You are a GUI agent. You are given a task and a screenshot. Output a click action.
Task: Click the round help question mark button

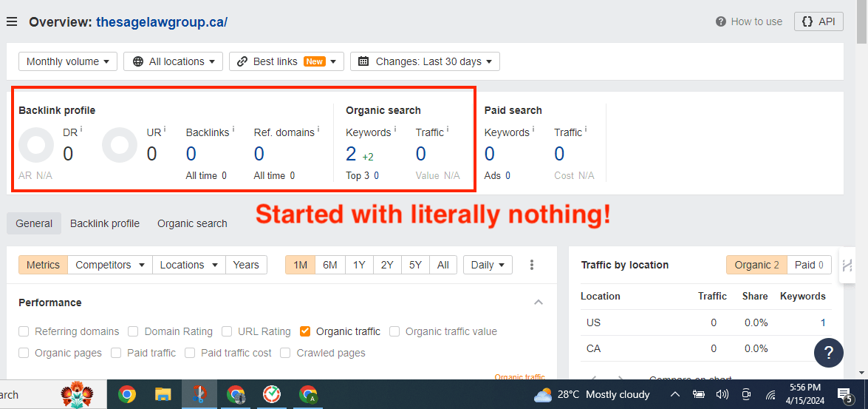click(x=828, y=353)
